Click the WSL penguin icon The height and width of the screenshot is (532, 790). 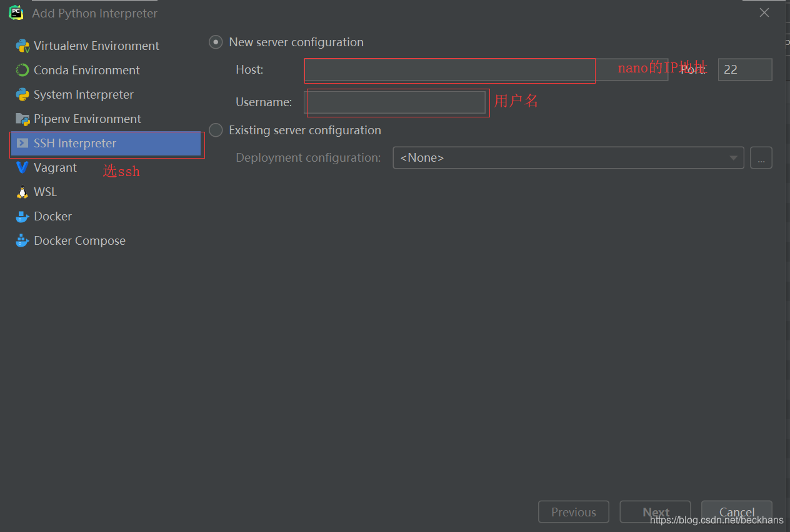[22, 192]
